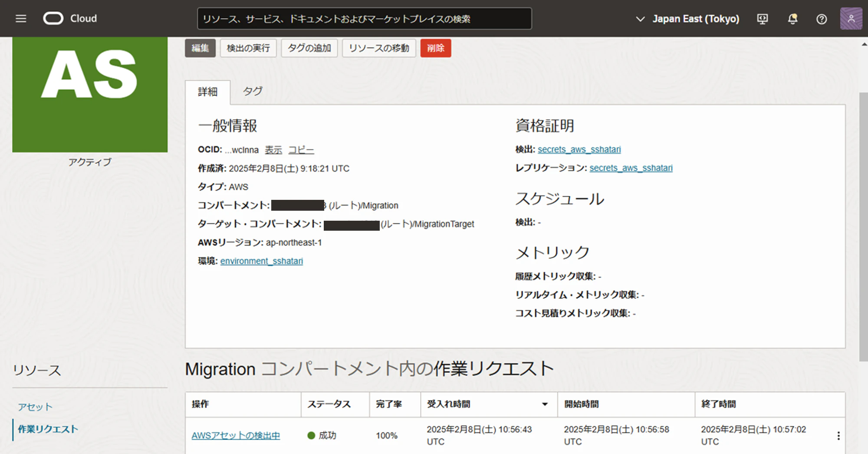The image size is (868, 454).
Task: Open アセット in the resources list
Action: [x=35, y=407]
